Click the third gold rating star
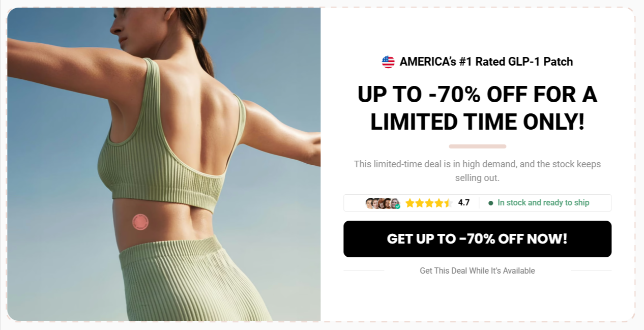644x330 pixels. (429, 203)
